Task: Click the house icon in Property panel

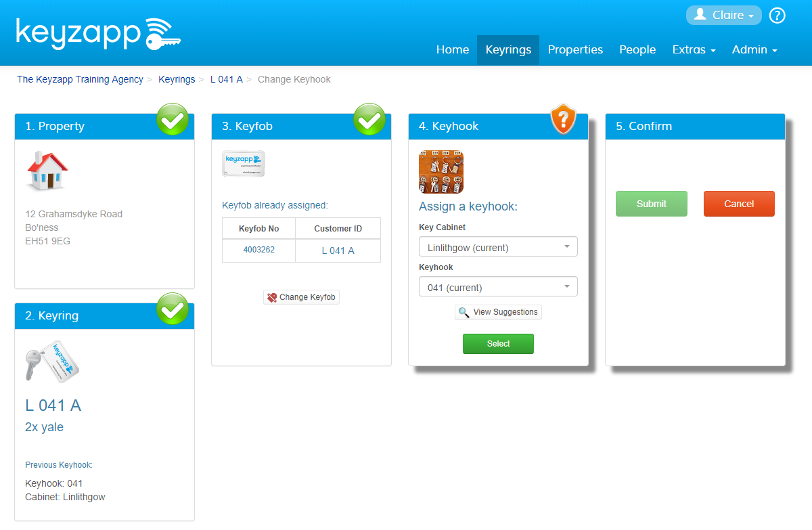Action: point(47,171)
